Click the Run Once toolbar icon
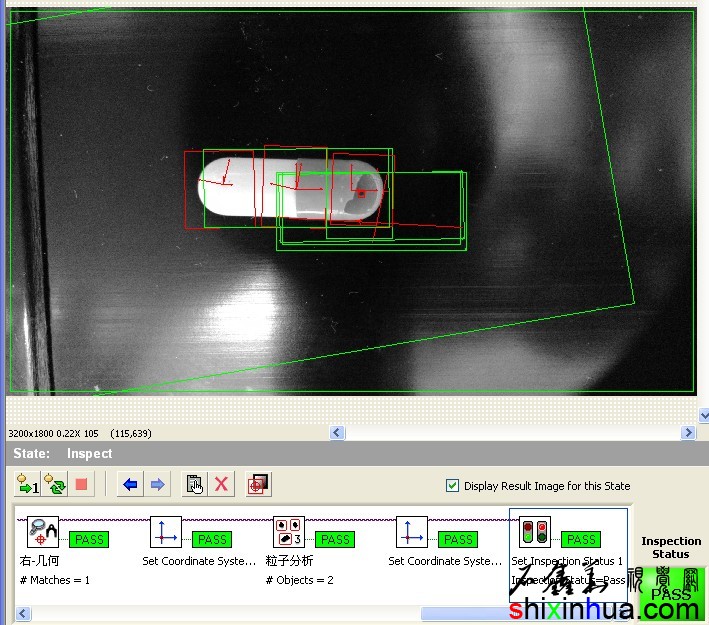 click(27, 485)
